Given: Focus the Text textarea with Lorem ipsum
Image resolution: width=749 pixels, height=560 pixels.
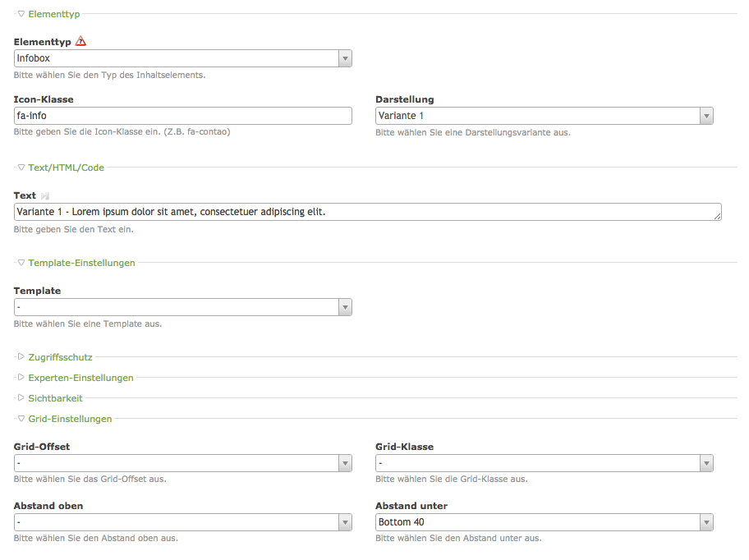Looking at the screenshot, I should click(x=361, y=212).
